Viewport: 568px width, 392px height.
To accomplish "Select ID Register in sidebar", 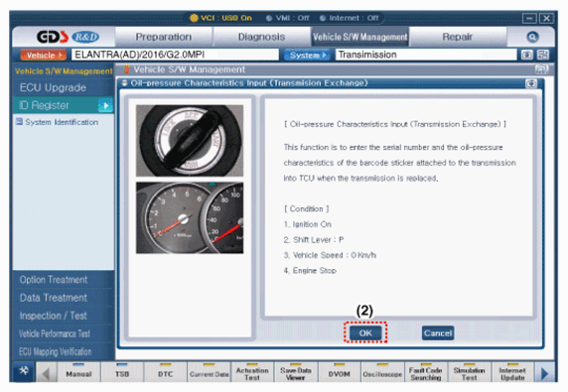I will coord(63,105).
